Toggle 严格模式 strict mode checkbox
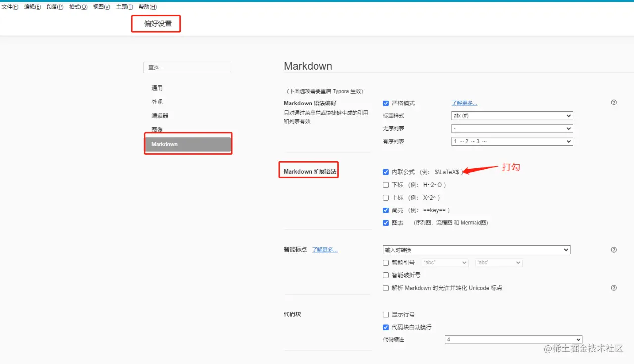 point(386,103)
